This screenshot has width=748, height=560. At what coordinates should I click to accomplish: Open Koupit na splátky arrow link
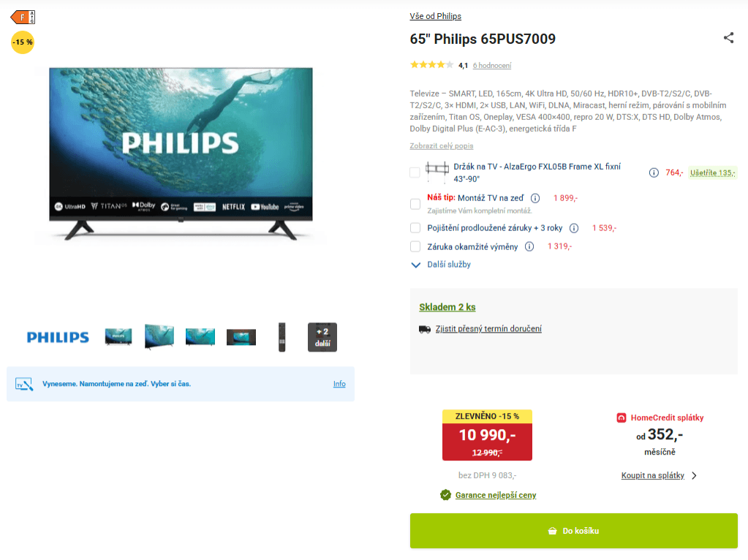659,476
